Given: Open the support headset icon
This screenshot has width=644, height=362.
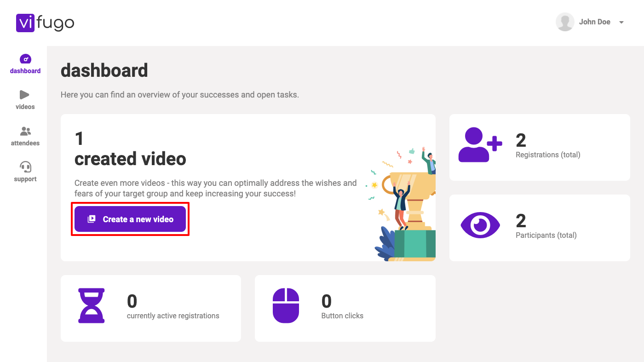Looking at the screenshot, I should tap(25, 167).
